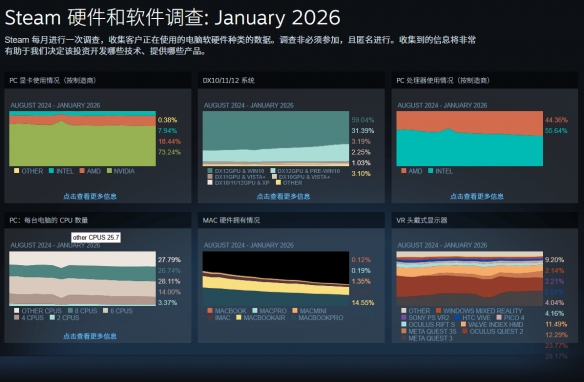Click the DX11GPU & VISTA+ legend swatch
The height and width of the screenshot is (382, 584).
(x=210, y=177)
